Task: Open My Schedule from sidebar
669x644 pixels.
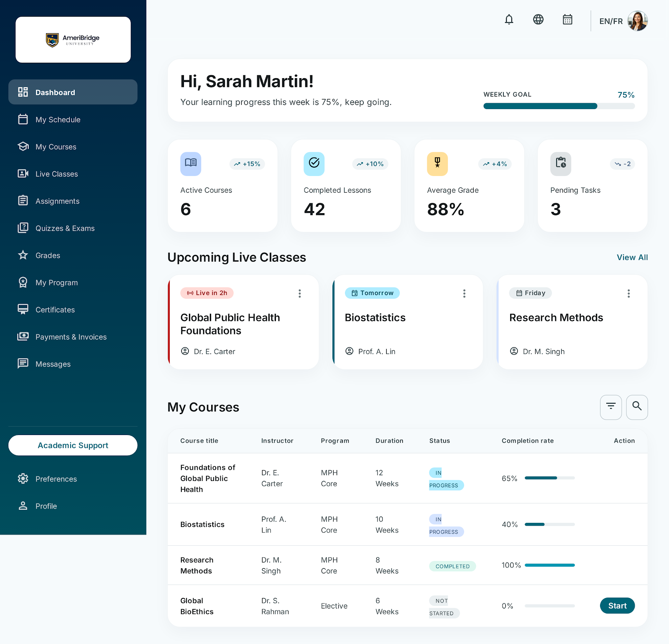Action: coord(73,120)
